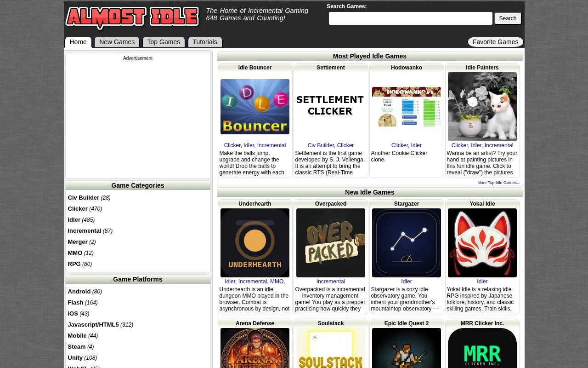Browse the Idler category in Game Categories

74,220
